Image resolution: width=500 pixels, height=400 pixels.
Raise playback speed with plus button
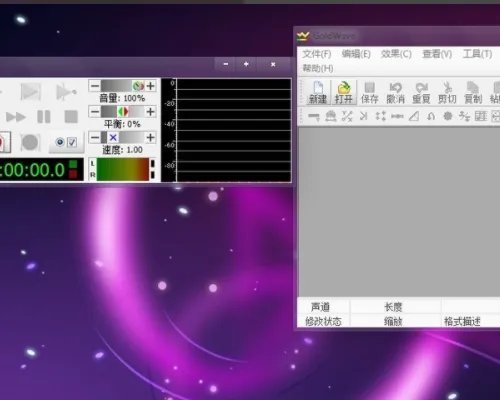(x=151, y=137)
